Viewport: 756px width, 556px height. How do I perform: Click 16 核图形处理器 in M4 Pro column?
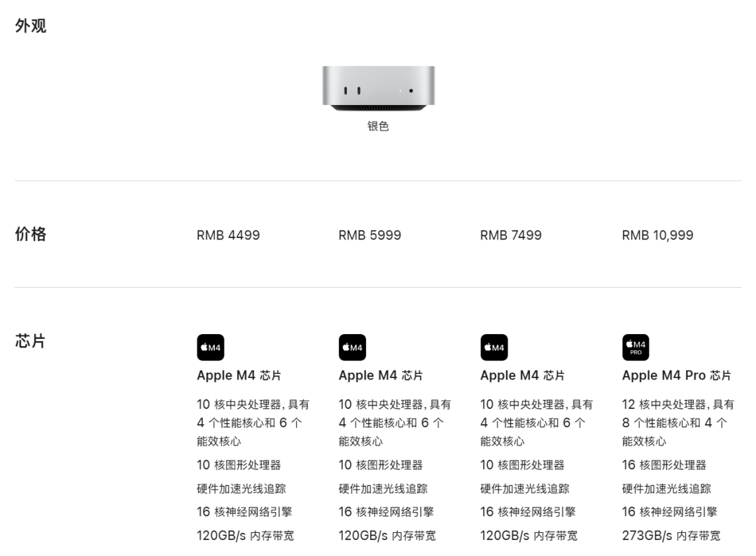pyautogui.click(x=664, y=465)
